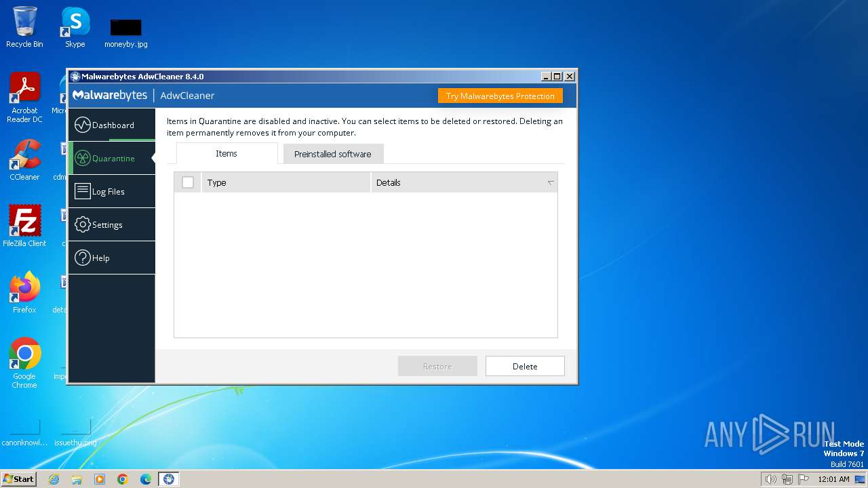Click the 12:01 AM taskbar clock
The image size is (868, 488).
[833, 479]
